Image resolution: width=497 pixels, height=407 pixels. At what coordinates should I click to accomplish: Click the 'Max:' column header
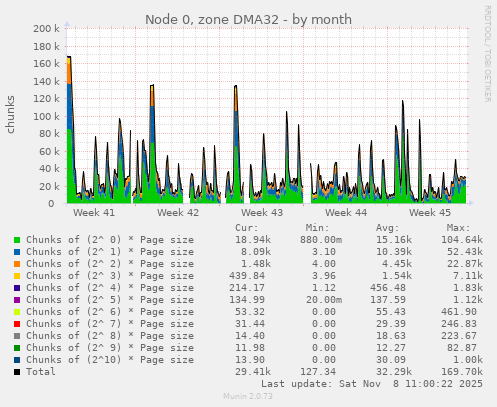(458, 228)
